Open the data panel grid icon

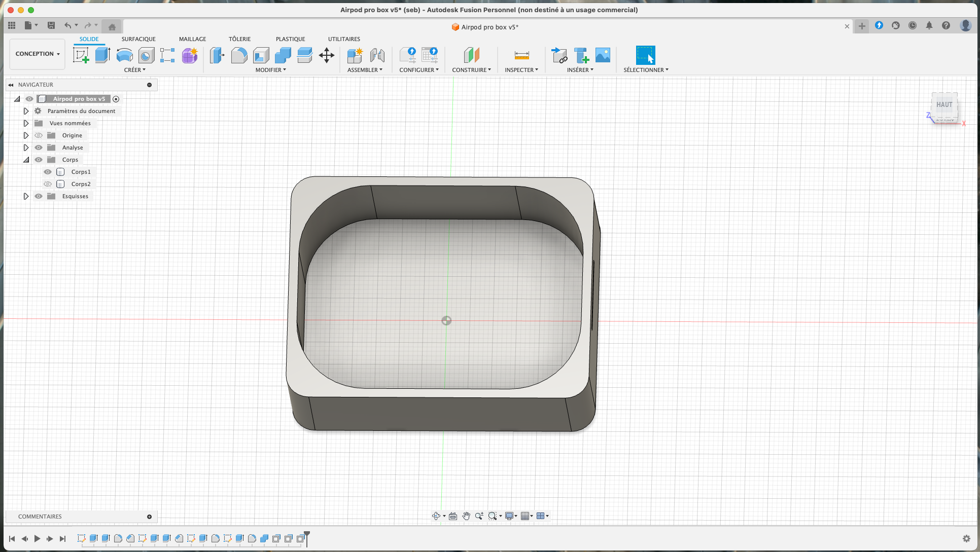point(12,25)
